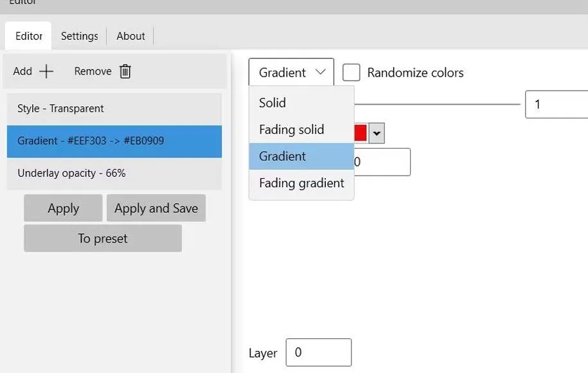Viewport: 588px width, 373px height.
Task: Enable the Randomize colors checkbox
Action: 351,73
